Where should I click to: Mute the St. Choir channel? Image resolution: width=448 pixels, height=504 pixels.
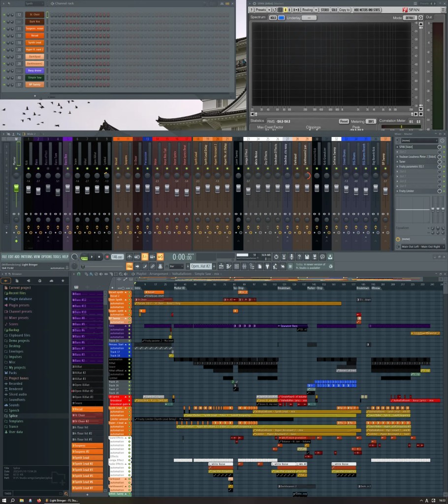(4, 15)
